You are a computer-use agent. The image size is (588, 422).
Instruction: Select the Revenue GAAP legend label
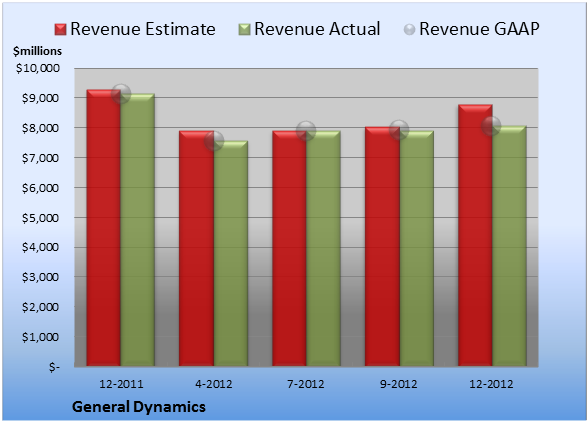click(479, 29)
